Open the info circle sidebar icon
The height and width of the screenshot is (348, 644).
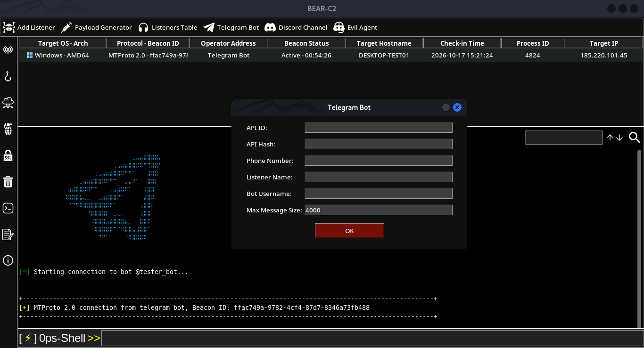click(8, 260)
